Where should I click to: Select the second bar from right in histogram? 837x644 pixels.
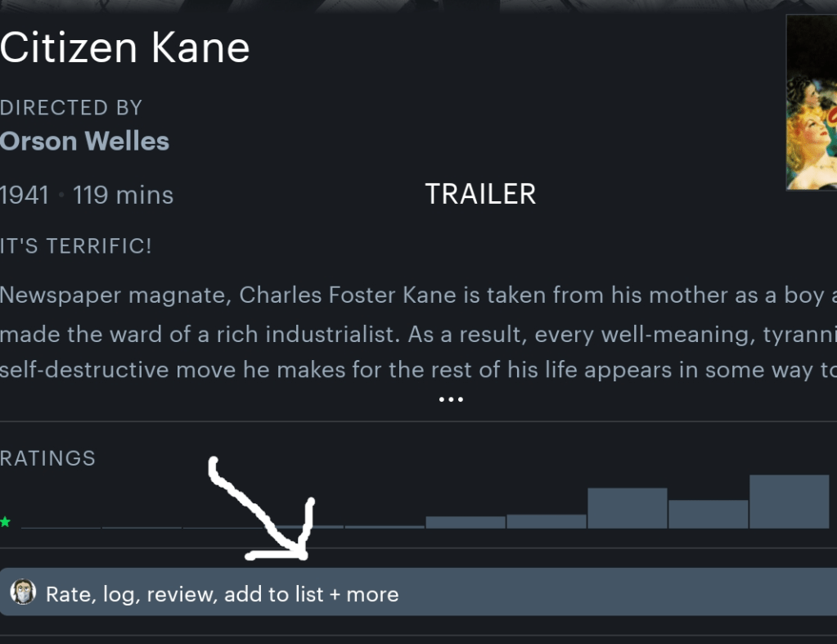708,514
